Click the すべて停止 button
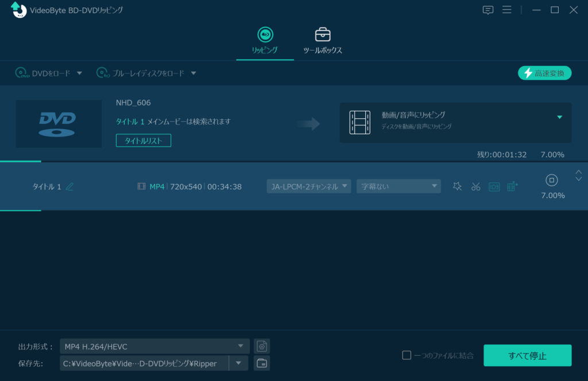 [x=527, y=355]
